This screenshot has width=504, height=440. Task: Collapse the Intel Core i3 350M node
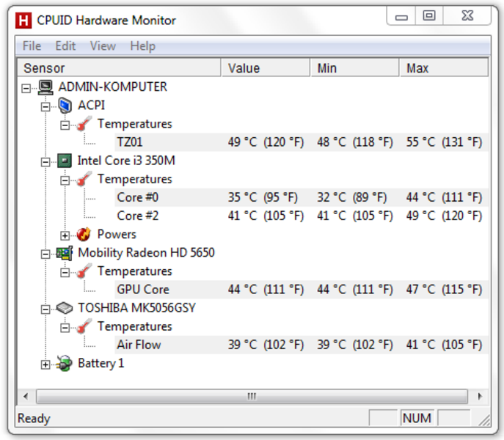pos(45,162)
